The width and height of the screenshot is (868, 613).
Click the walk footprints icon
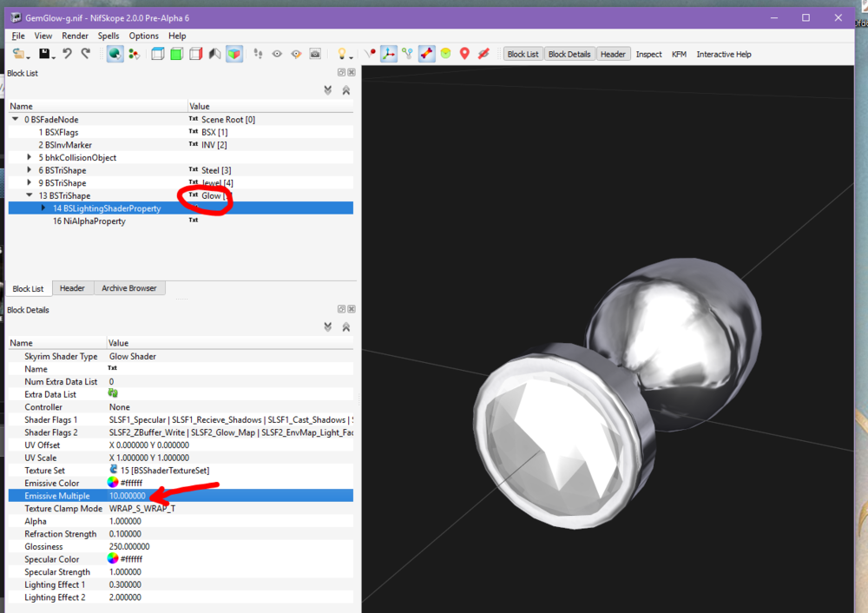coord(258,54)
